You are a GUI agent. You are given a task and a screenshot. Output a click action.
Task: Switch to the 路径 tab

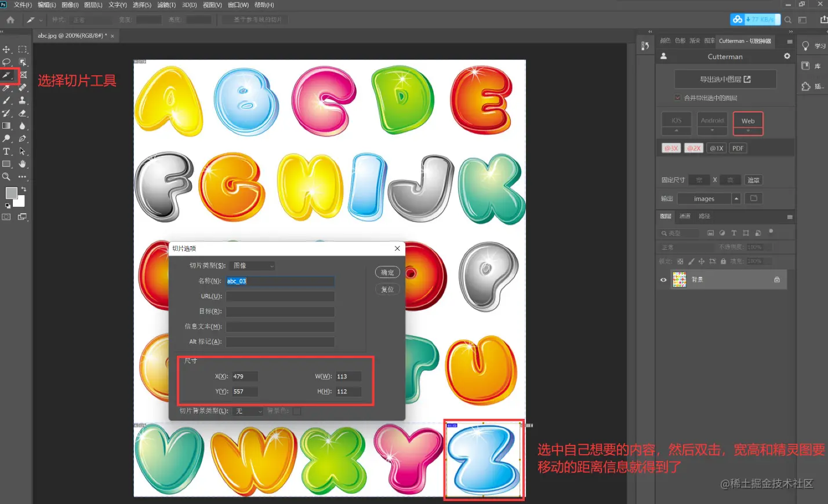(x=704, y=216)
